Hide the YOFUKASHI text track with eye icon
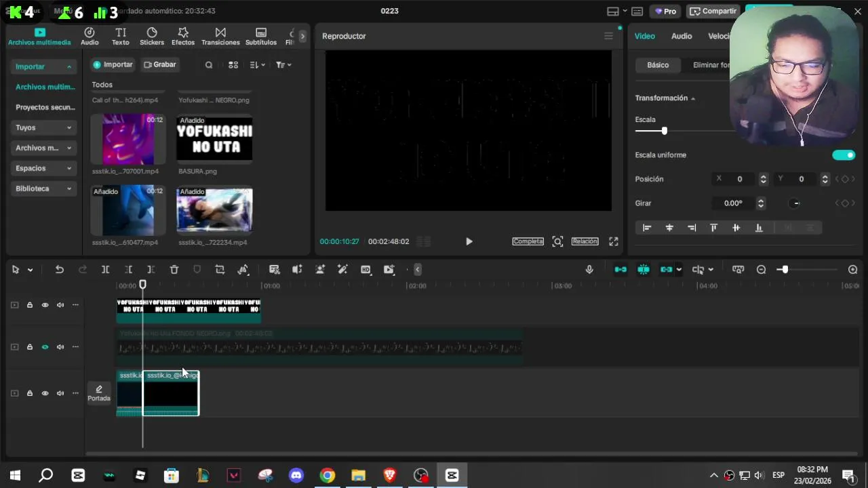This screenshot has height=488, width=868. point(45,305)
